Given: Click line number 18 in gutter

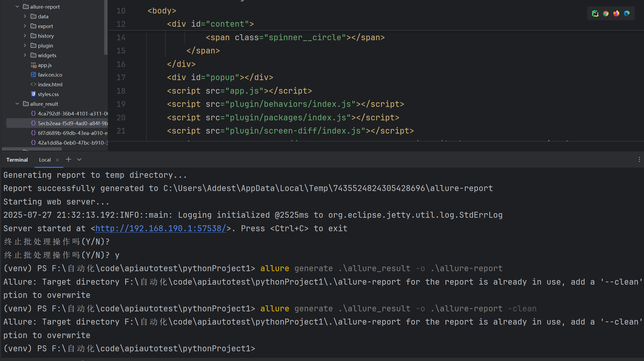Looking at the screenshot, I should click(121, 91).
